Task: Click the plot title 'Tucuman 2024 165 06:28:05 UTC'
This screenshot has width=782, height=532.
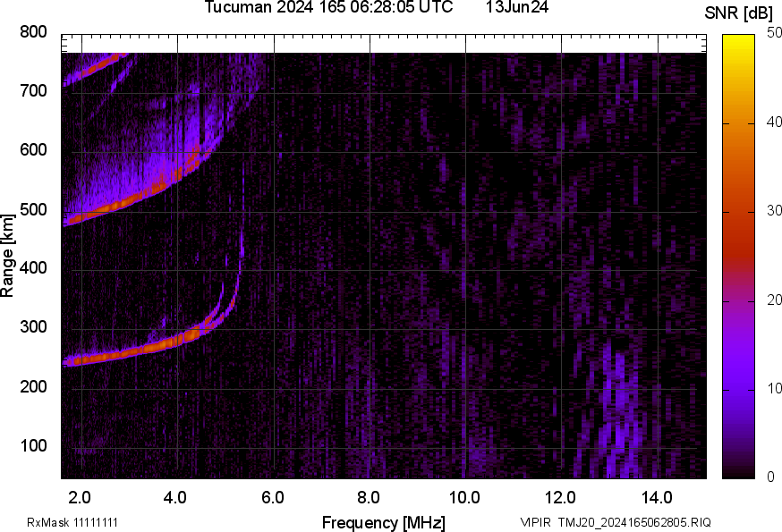Action: (x=328, y=7)
